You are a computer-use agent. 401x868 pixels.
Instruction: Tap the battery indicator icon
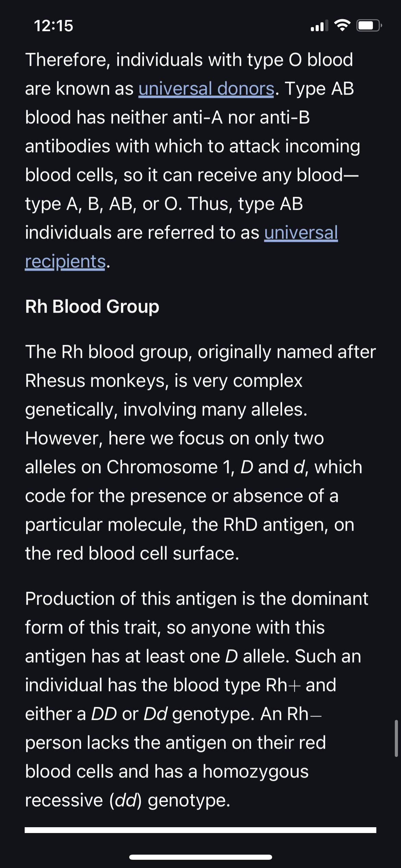(x=369, y=25)
